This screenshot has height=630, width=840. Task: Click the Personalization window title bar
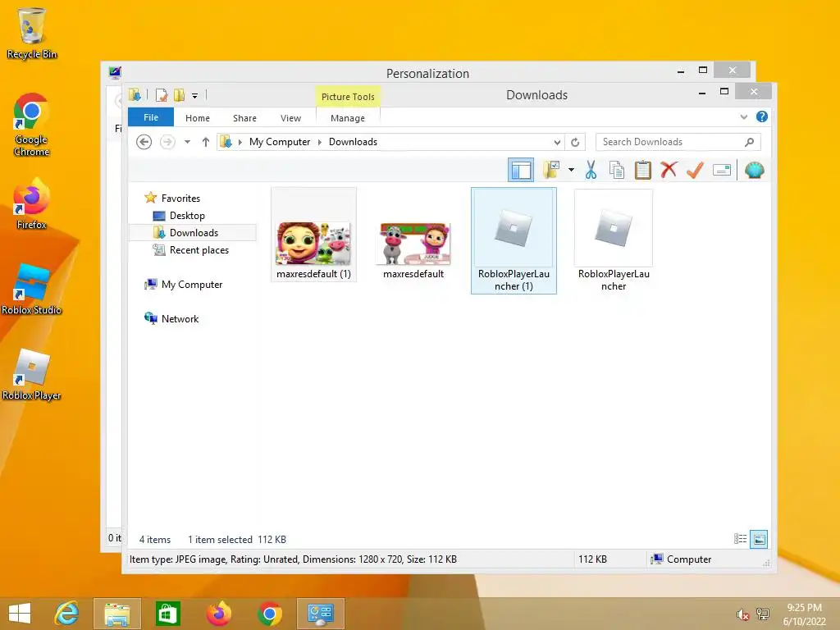pos(427,73)
